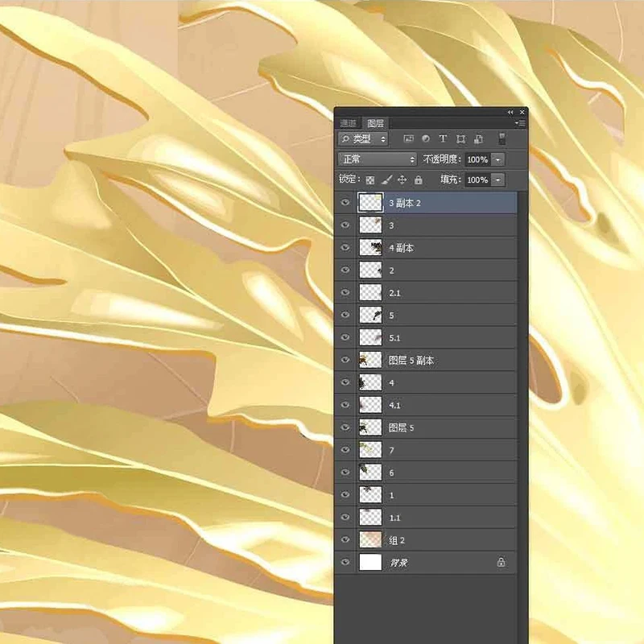The width and height of the screenshot is (644, 644).
Task: Hide the 4 副本 layer
Action: [x=345, y=248]
